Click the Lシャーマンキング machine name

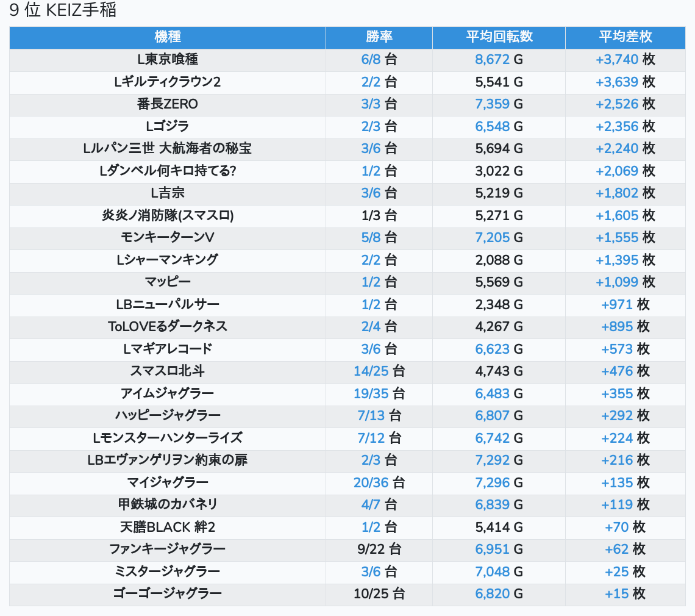point(168,260)
